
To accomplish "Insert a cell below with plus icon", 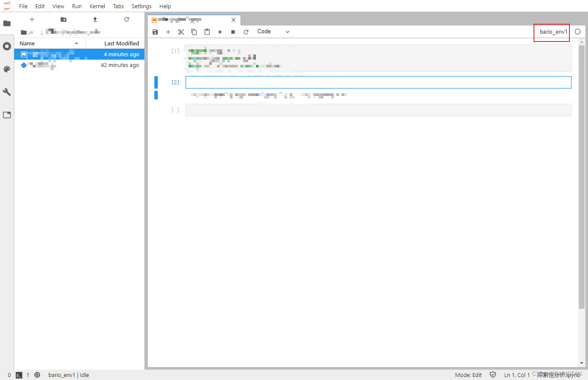I will pyautogui.click(x=168, y=32).
